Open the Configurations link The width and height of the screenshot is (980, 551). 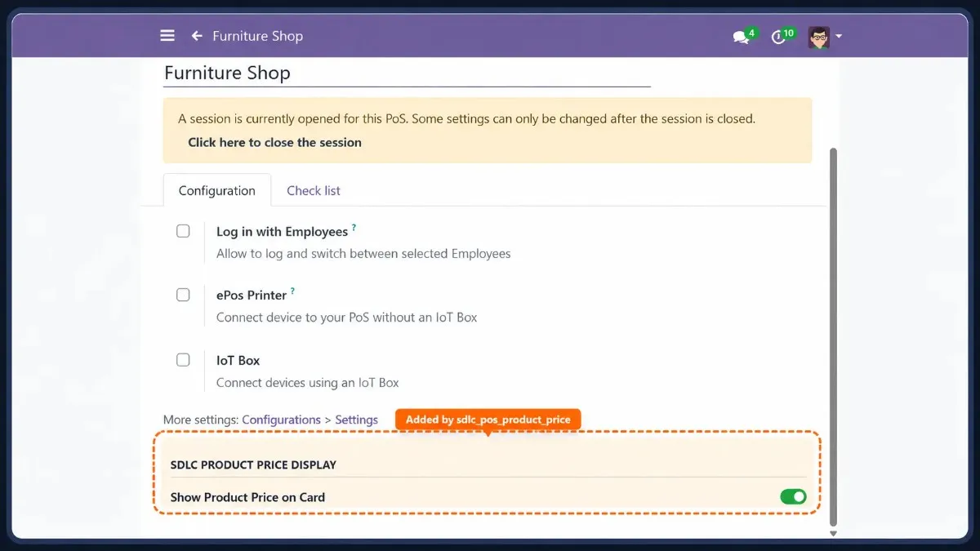point(281,420)
